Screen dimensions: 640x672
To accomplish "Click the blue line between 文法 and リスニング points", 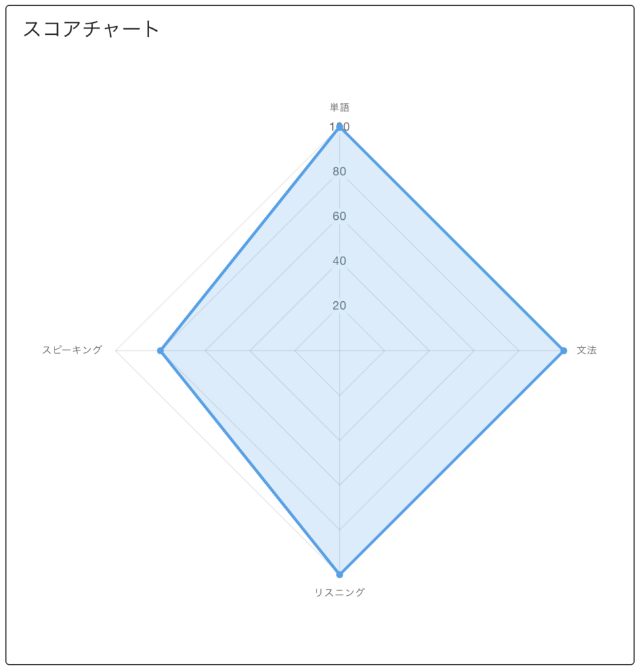I will tap(452, 462).
